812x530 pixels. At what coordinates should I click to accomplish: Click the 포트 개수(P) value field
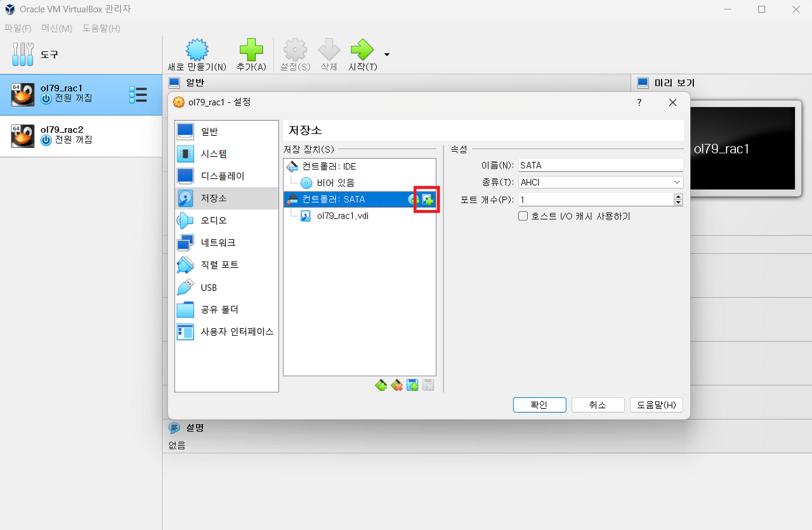[596, 199]
